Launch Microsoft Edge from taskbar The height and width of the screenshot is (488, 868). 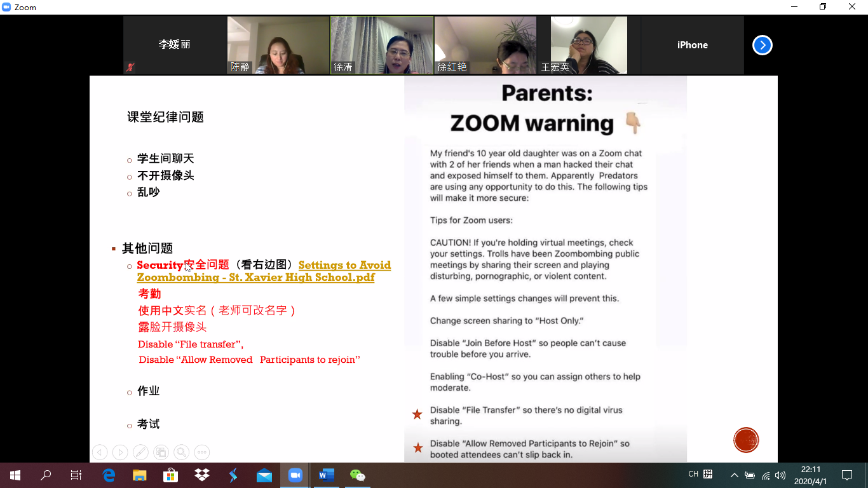coord(109,475)
